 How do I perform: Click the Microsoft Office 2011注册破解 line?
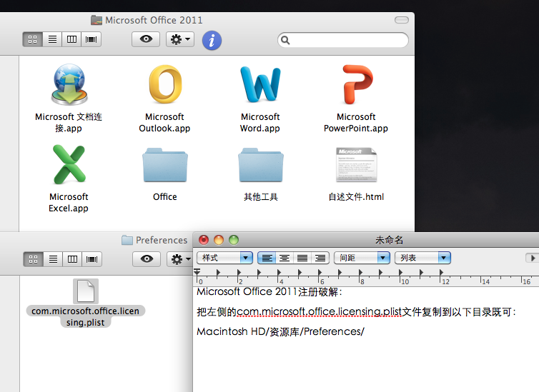pyautogui.click(x=269, y=292)
